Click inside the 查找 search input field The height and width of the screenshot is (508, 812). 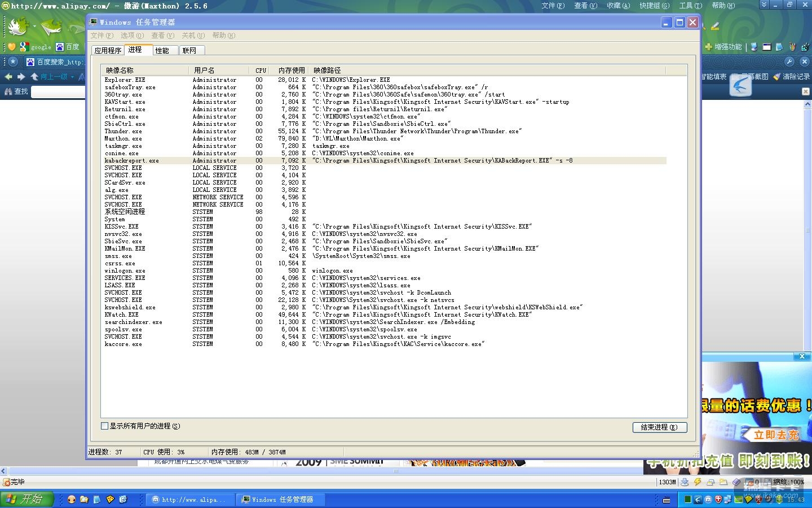pyautogui.click(x=58, y=91)
